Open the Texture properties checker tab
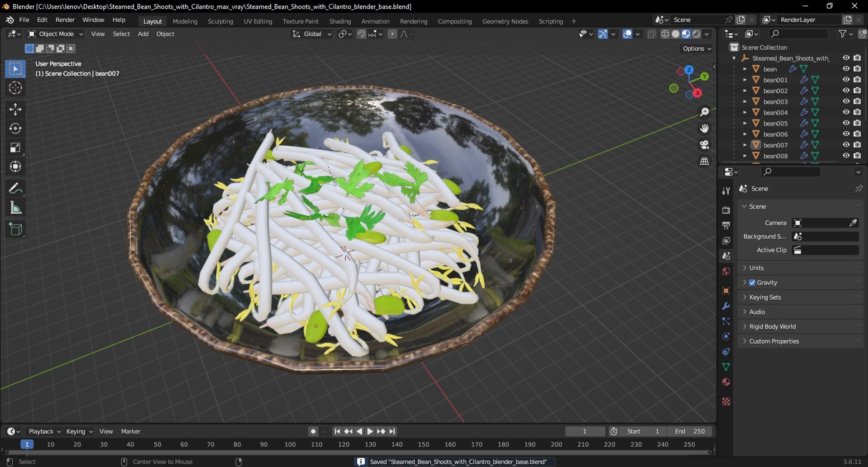 click(x=726, y=401)
